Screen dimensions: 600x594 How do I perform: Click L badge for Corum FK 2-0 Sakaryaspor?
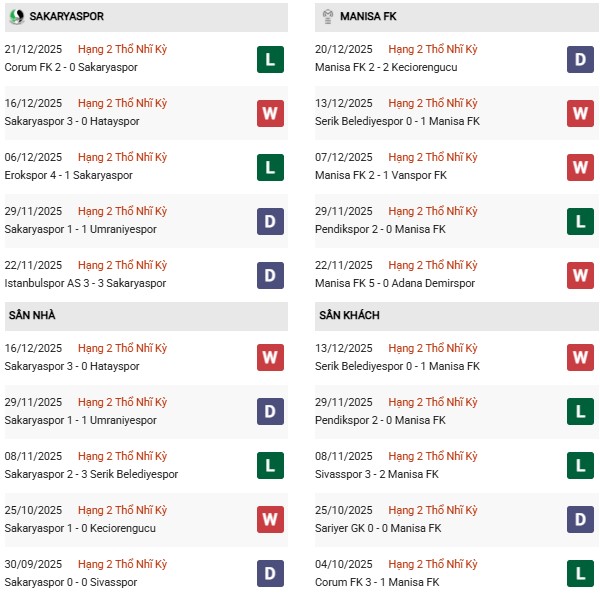270,59
